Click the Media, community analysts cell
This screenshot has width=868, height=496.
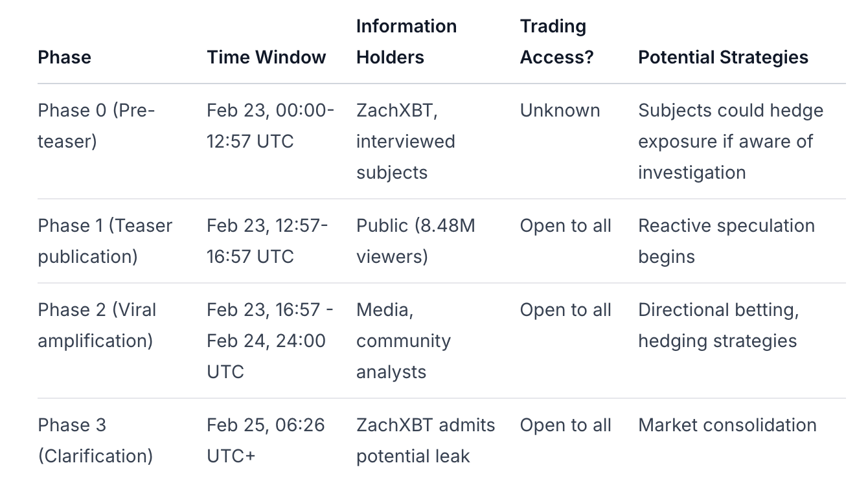point(403,341)
